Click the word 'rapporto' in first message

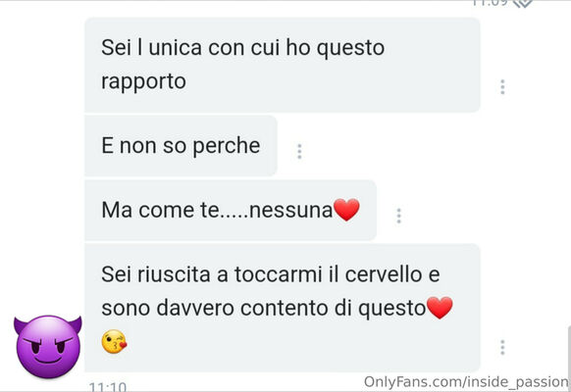click(x=143, y=81)
